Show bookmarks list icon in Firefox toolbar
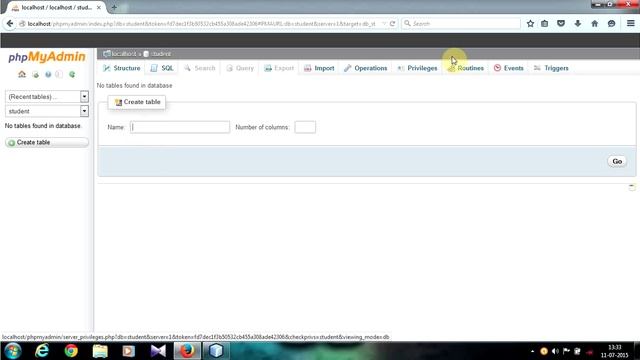Image resolution: width=640 pixels, height=360 pixels. (544, 24)
